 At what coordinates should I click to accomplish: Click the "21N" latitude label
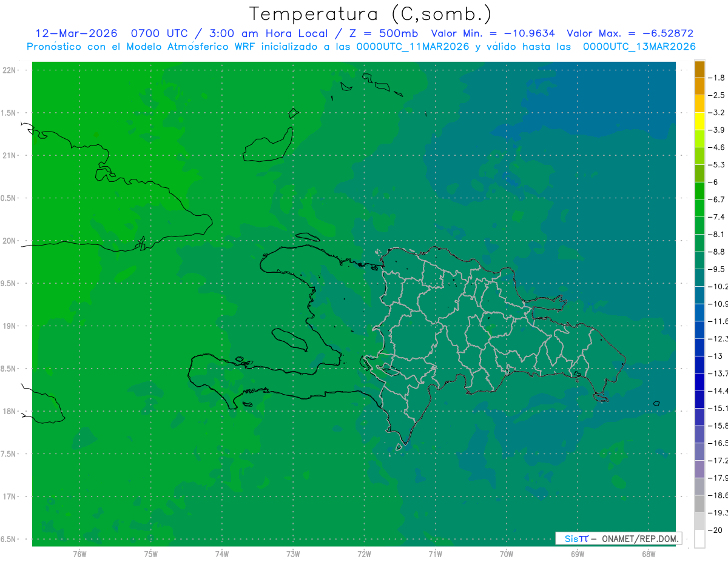pos(9,156)
